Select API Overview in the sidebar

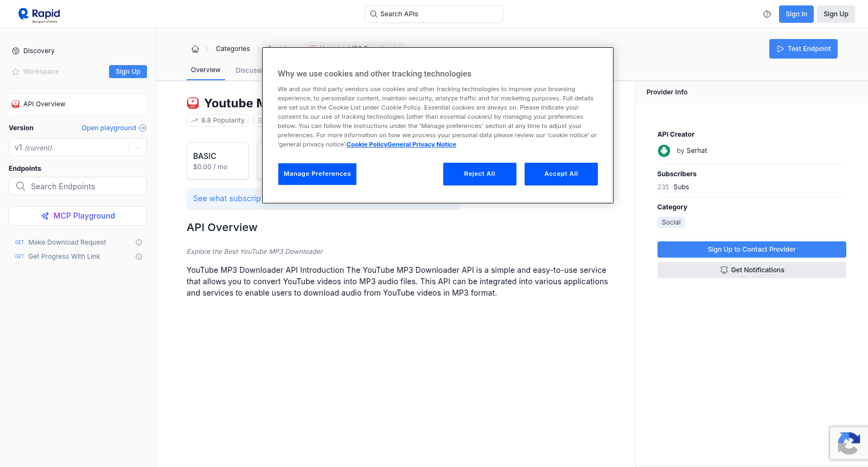(x=78, y=104)
